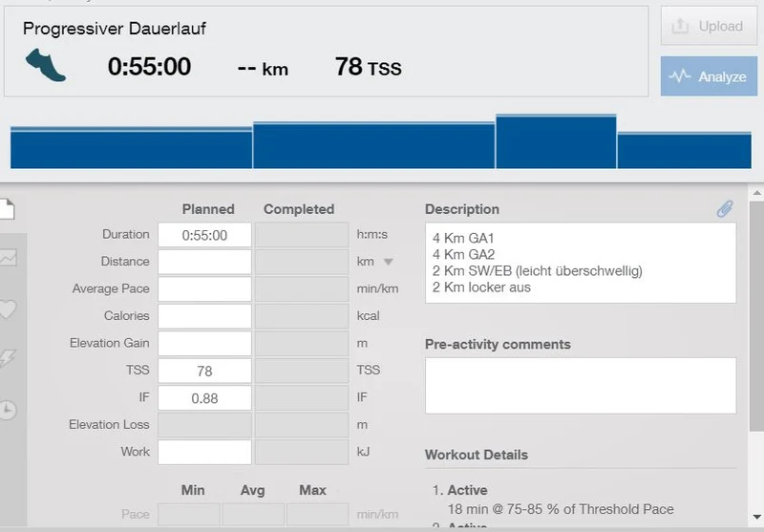Click the completed Duration field
Viewport: 764px width, 532px height.
[x=302, y=235]
